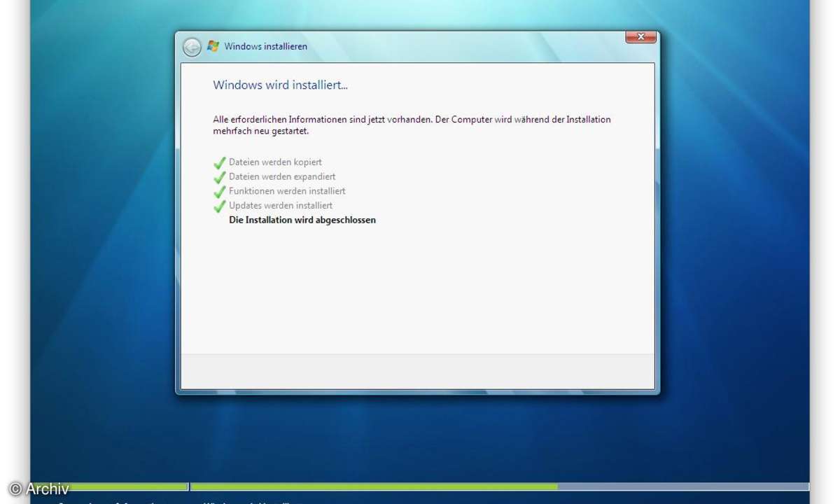Select the 'Windows wird installiert...' heading
This screenshot has height=504, width=840.
pyautogui.click(x=280, y=85)
